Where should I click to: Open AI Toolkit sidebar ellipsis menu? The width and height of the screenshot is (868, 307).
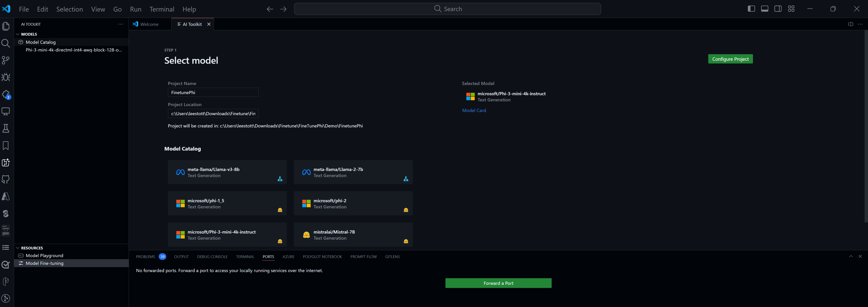pos(121,24)
